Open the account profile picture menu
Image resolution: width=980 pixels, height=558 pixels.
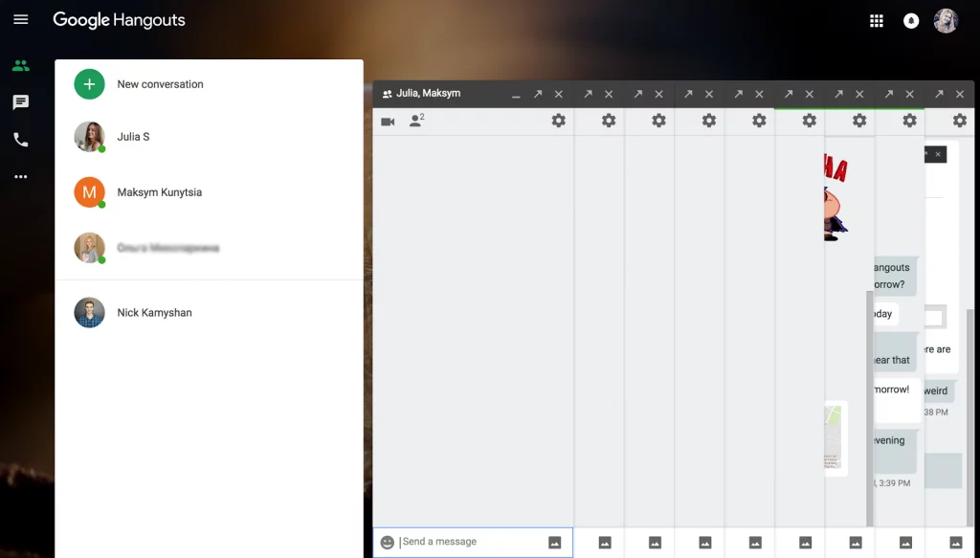click(x=946, y=21)
